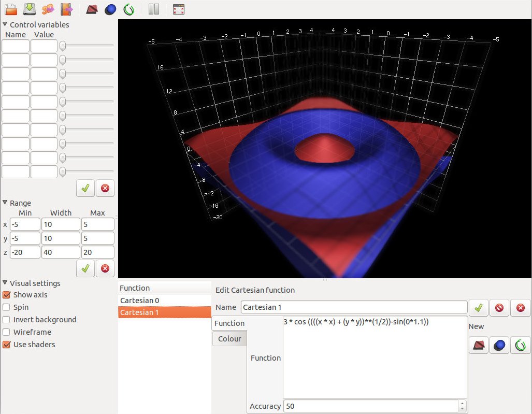The image size is (532, 414).
Task: Click the film strip export icon
Action: [66, 9]
